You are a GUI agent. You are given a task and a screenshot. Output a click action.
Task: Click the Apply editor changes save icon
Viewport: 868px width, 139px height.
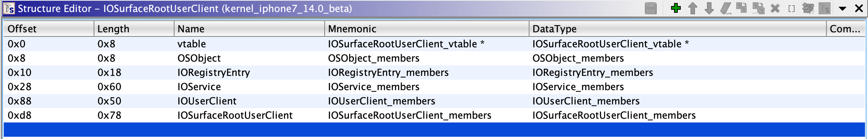click(x=651, y=8)
